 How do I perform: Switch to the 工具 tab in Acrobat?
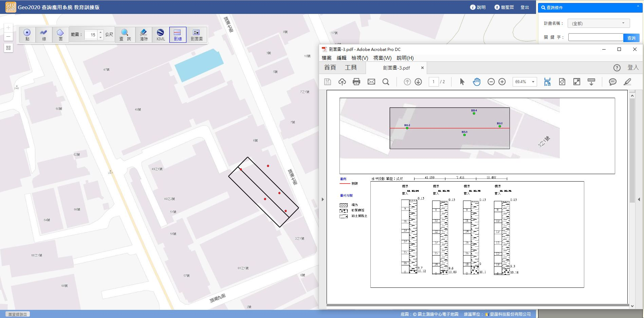coord(351,68)
